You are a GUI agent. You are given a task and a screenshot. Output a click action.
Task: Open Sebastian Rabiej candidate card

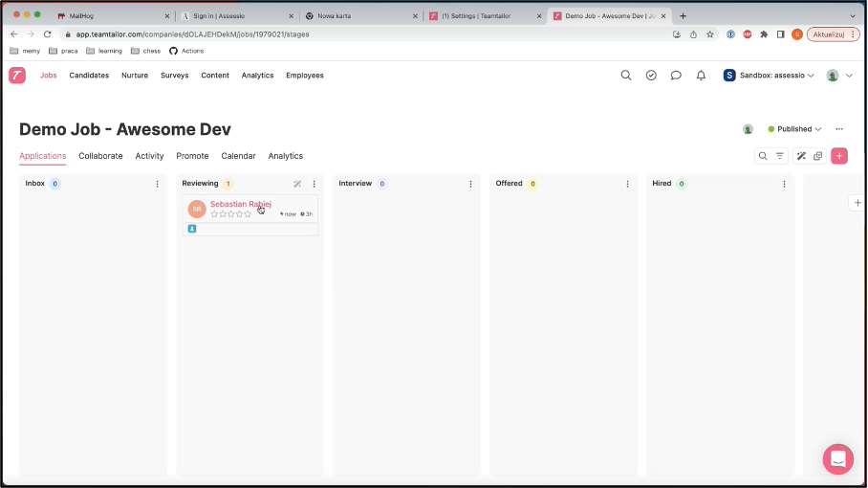(240, 204)
